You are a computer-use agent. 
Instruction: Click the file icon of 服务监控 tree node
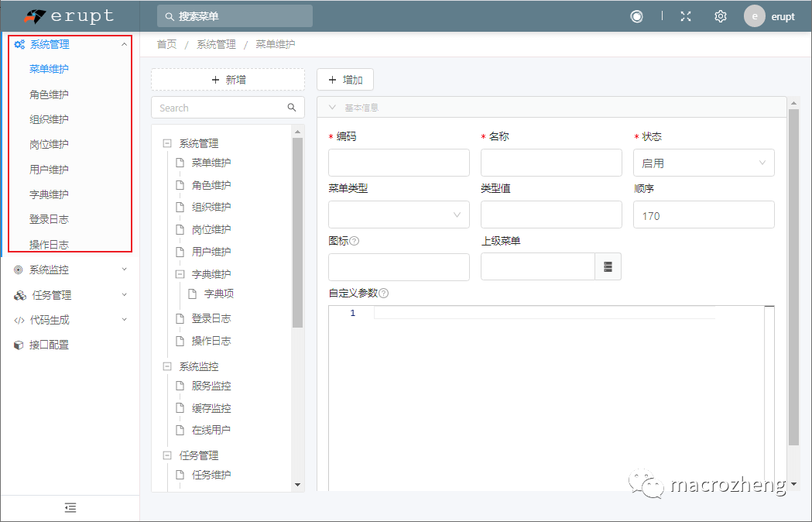click(x=180, y=386)
